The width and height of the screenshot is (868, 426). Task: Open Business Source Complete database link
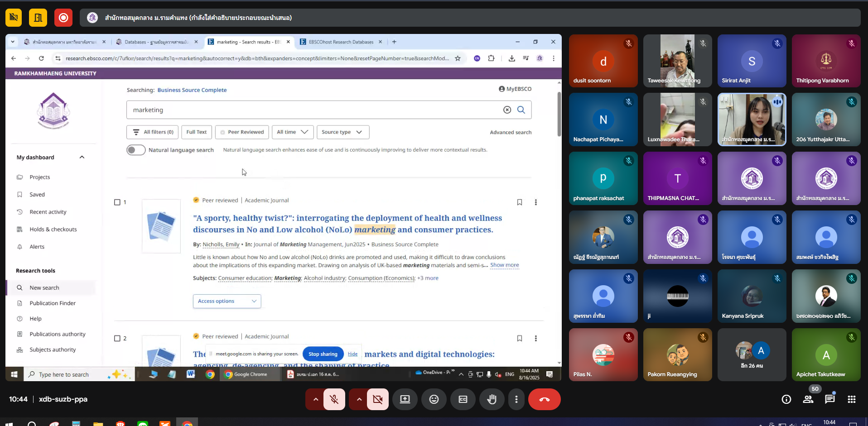click(192, 90)
